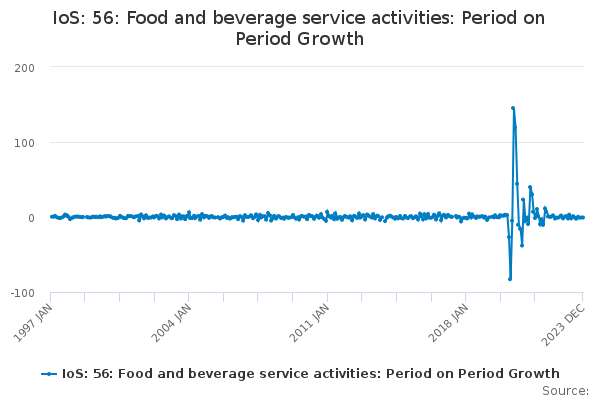Click the secondary spike data point near 40
600x400 pixels.
(530, 187)
